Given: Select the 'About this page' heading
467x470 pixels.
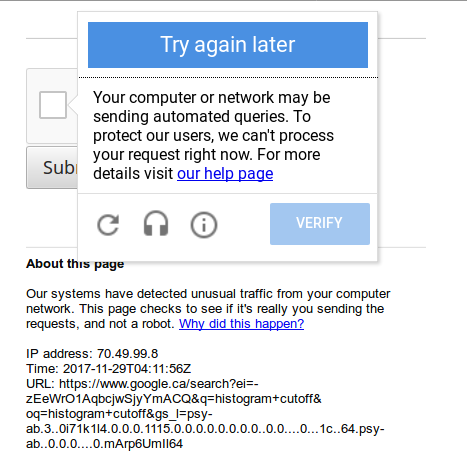Looking at the screenshot, I should pos(75,264).
